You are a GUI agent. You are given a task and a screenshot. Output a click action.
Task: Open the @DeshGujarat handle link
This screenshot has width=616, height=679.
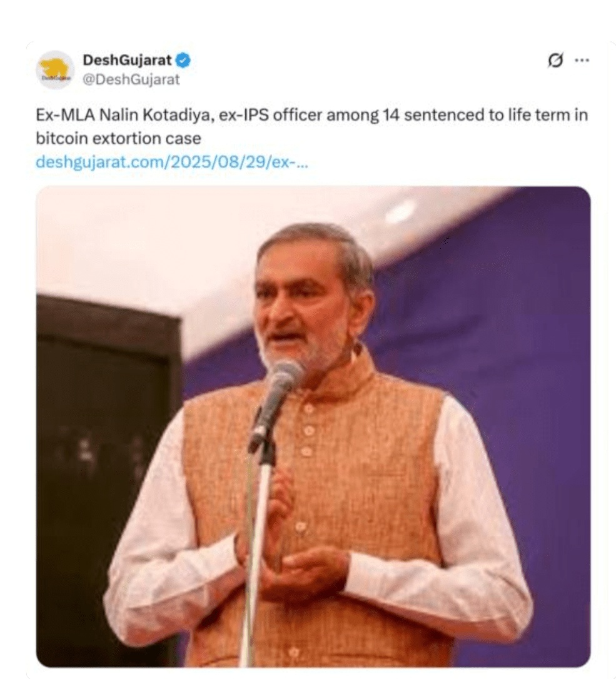click(x=131, y=79)
